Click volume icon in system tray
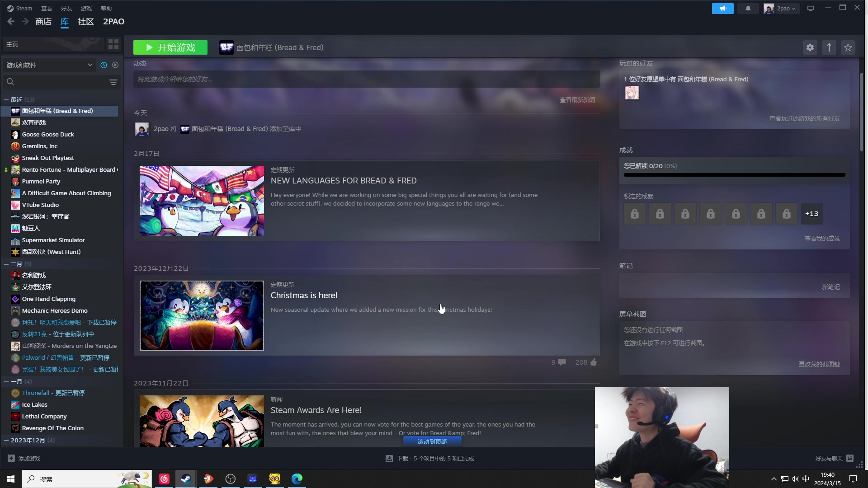The width and height of the screenshot is (868, 488). pos(795,479)
